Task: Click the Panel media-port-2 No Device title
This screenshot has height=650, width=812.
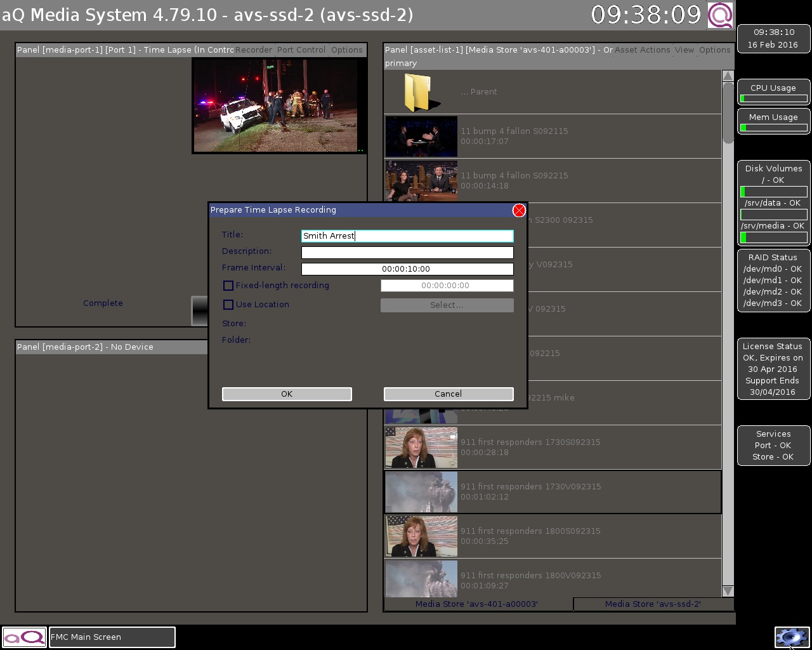Action: click(85, 347)
